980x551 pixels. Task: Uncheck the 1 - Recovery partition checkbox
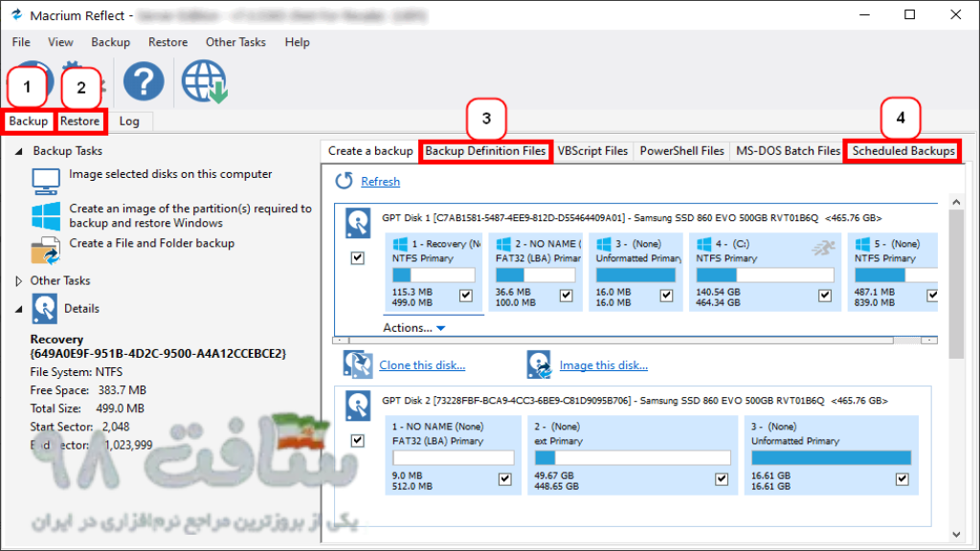pos(466,296)
